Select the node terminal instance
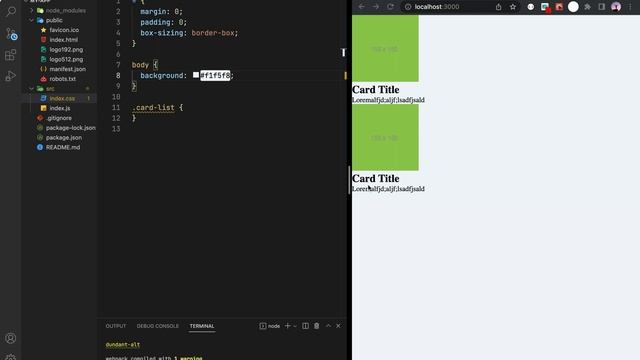The width and height of the screenshot is (640, 360). pos(270,326)
